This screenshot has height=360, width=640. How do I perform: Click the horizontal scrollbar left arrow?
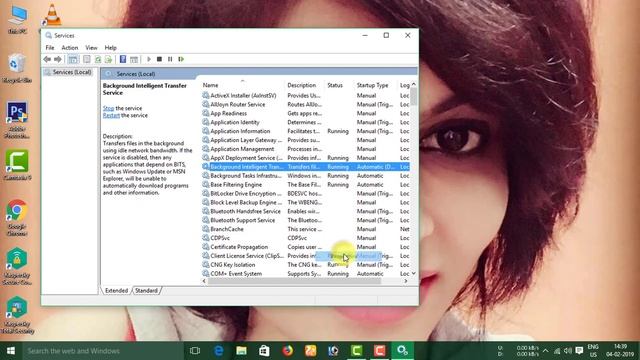204,281
